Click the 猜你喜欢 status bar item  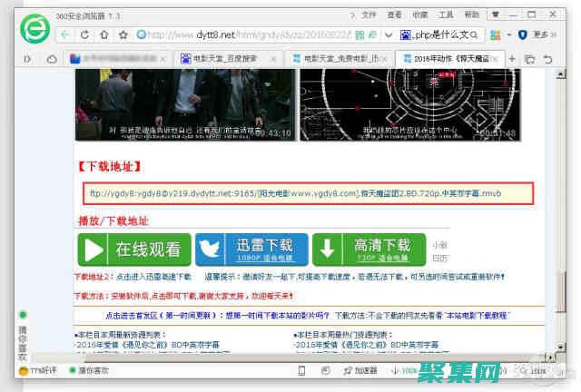tap(89, 370)
